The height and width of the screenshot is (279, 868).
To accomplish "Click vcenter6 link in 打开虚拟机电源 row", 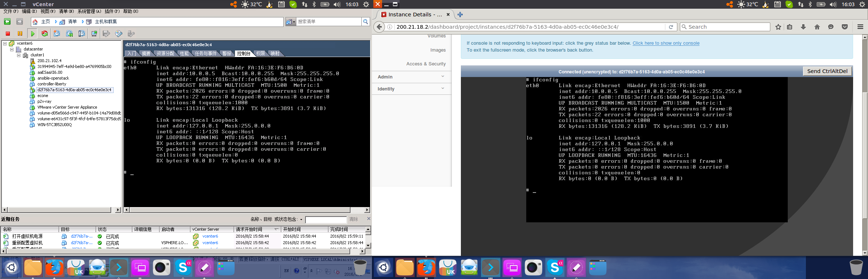I will pos(210,236).
